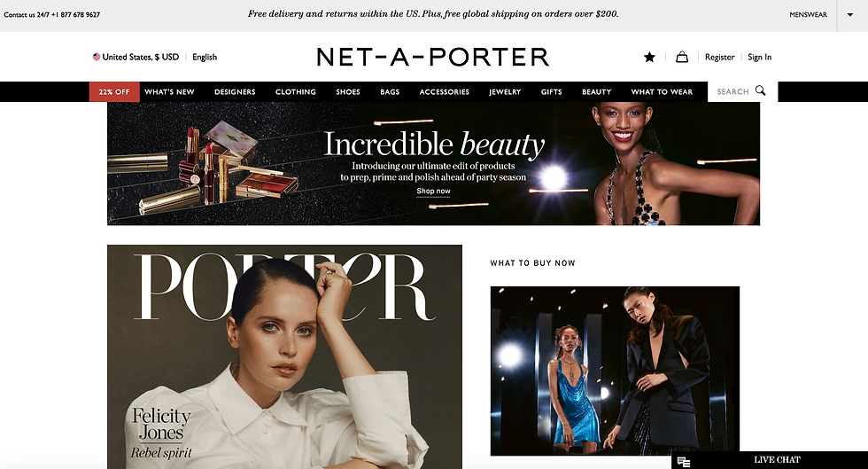The width and height of the screenshot is (868, 469).
Task: Open the Designers menu
Action: click(x=235, y=92)
